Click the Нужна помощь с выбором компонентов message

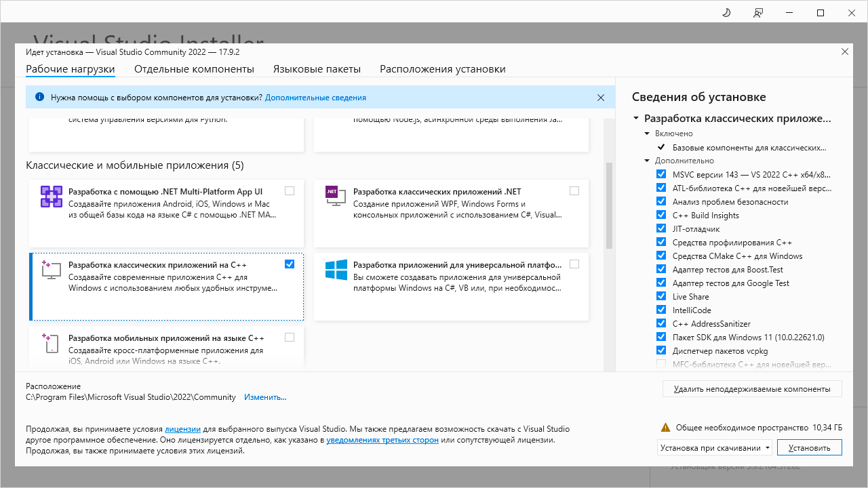click(x=157, y=98)
